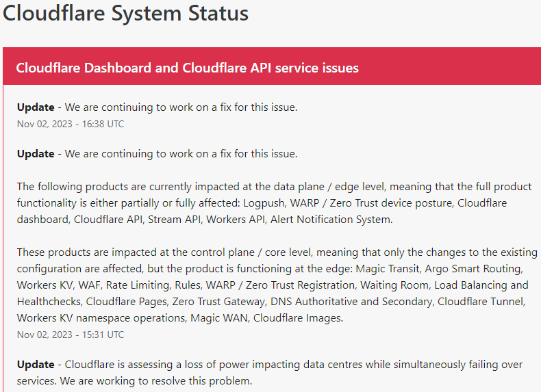This screenshot has height=392, width=541.
Task: Click the Update label about loss of power
Action: tap(36, 364)
